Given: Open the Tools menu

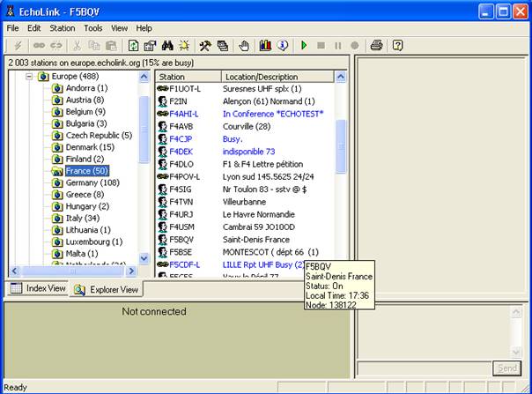Looking at the screenshot, I should (x=93, y=28).
